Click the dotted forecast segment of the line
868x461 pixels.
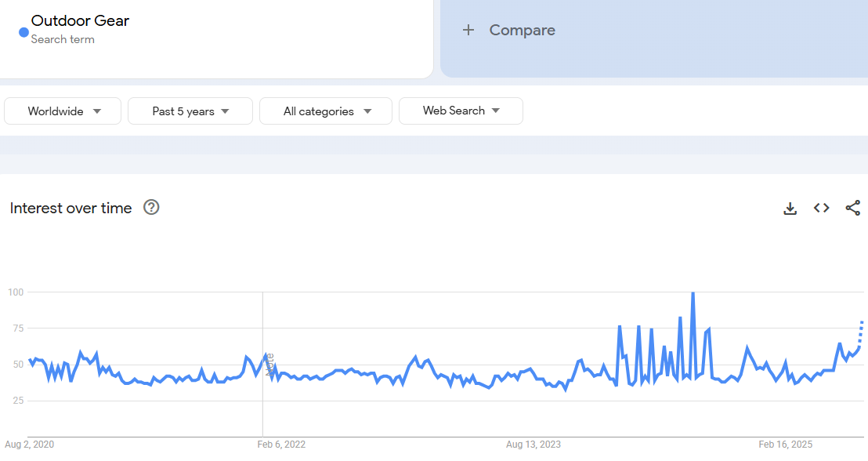[x=861, y=332]
